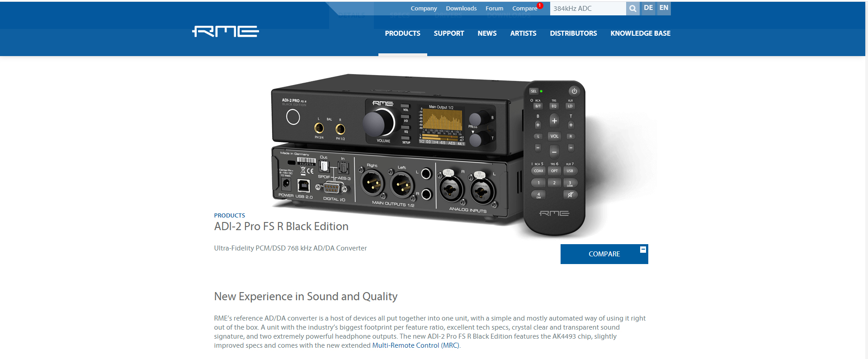Open the Distributors page
Screen dimensions: 868x359
pos(573,33)
